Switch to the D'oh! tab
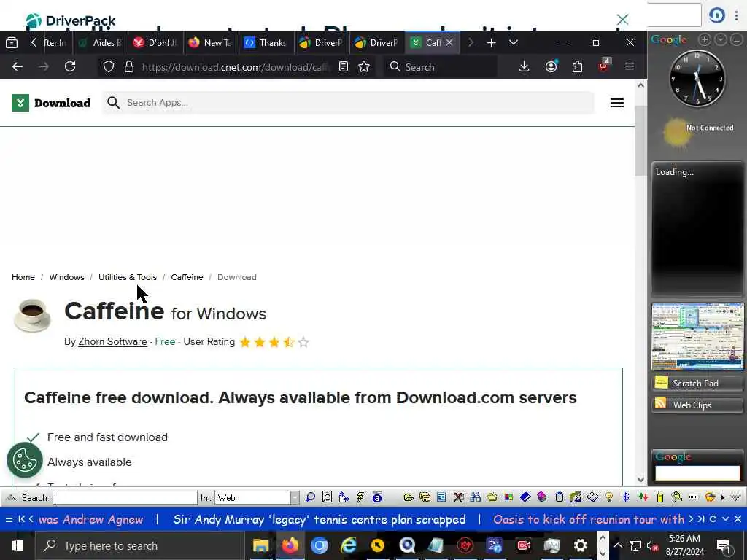This screenshot has height=560, width=747. 155,43
